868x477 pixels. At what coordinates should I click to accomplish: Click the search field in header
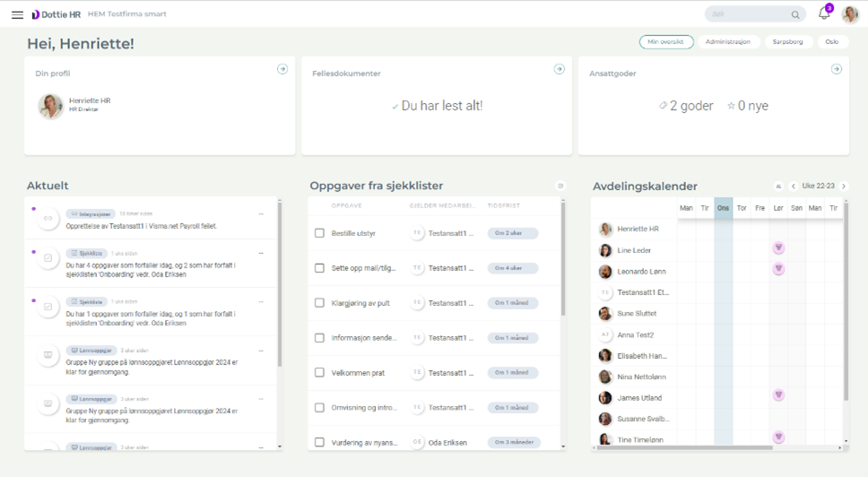[x=749, y=14]
